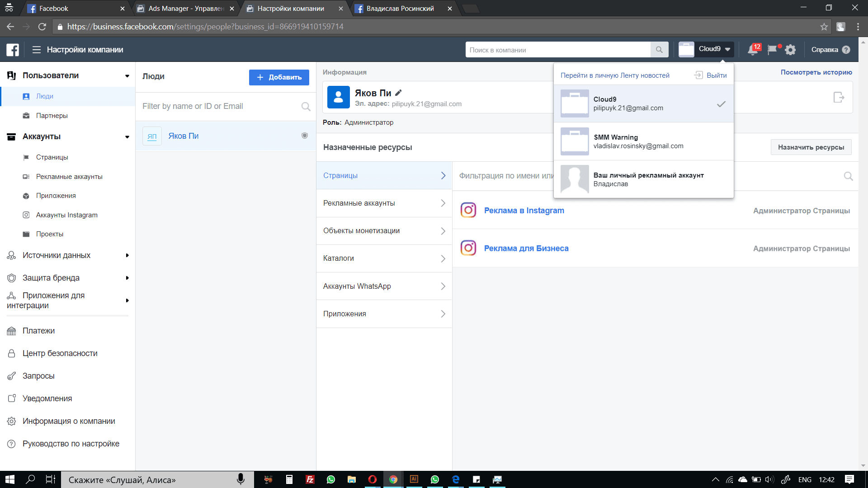868x488 pixels.
Task: Go back with the browser back arrow
Action: (10, 27)
